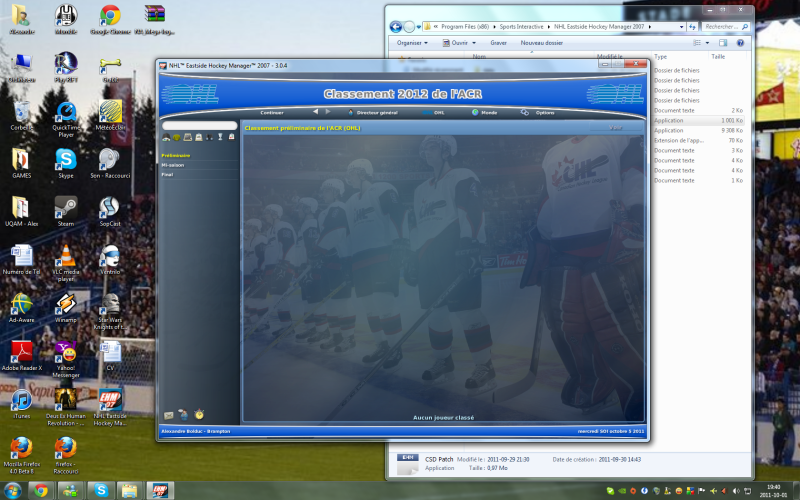Click Program Files (x86) in breadcrumb
Image resolution: width=800 pixels, height=500 pixels.
[465, 27]
